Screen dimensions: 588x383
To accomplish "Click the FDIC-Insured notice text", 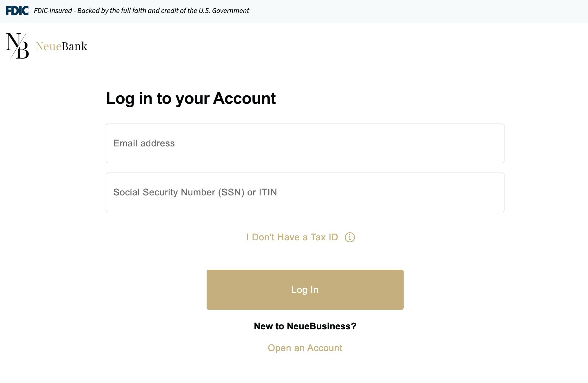I will (141, 11).
